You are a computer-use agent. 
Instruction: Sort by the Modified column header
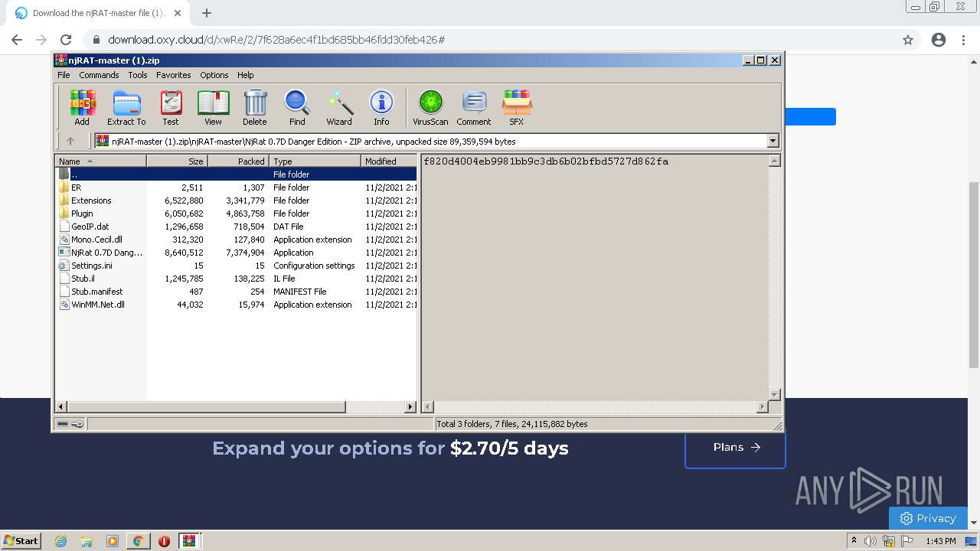pos(389,161)
